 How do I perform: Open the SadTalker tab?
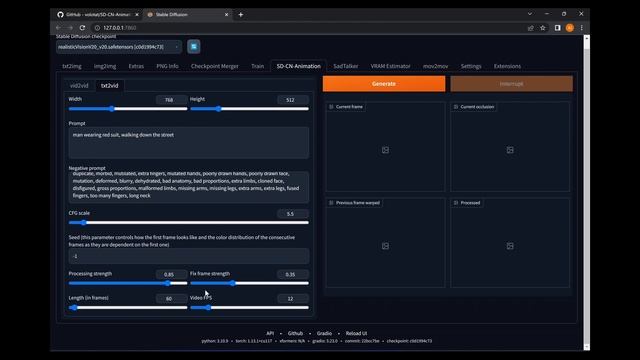[x=346, y=66]
